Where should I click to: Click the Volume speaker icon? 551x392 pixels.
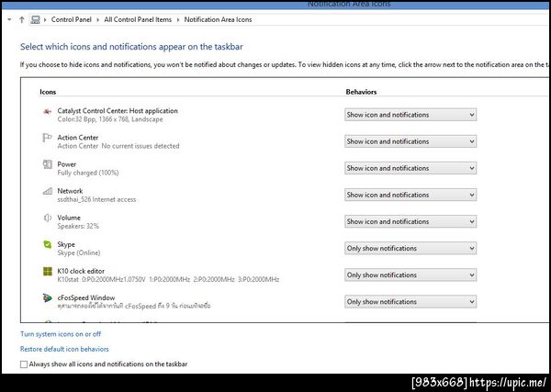[48, 218]
